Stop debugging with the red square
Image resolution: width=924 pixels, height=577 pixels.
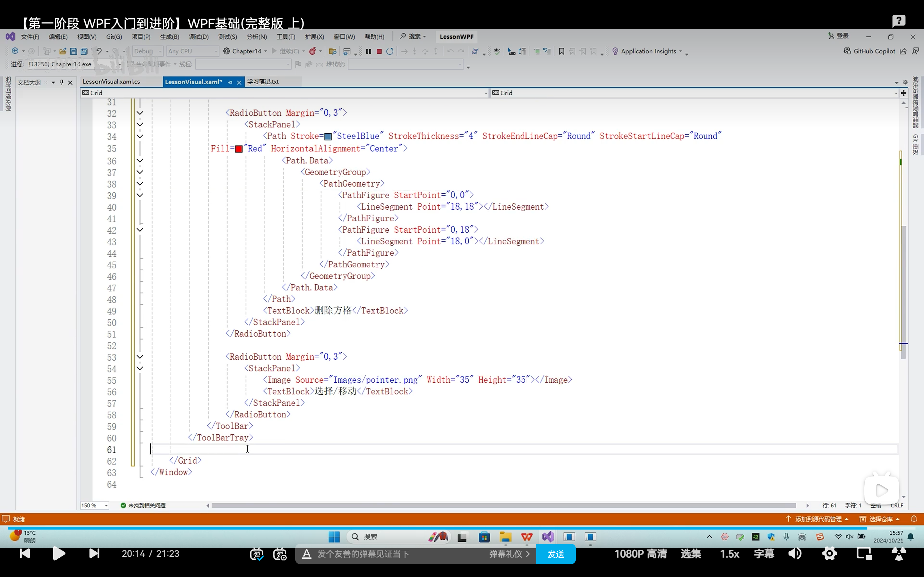point(379,51)
